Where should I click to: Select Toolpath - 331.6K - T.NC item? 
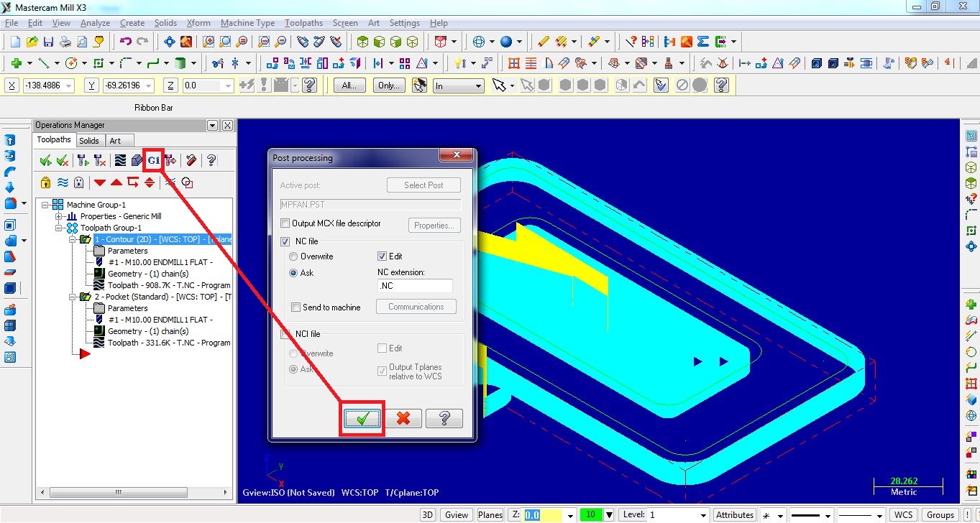[169, 343]
